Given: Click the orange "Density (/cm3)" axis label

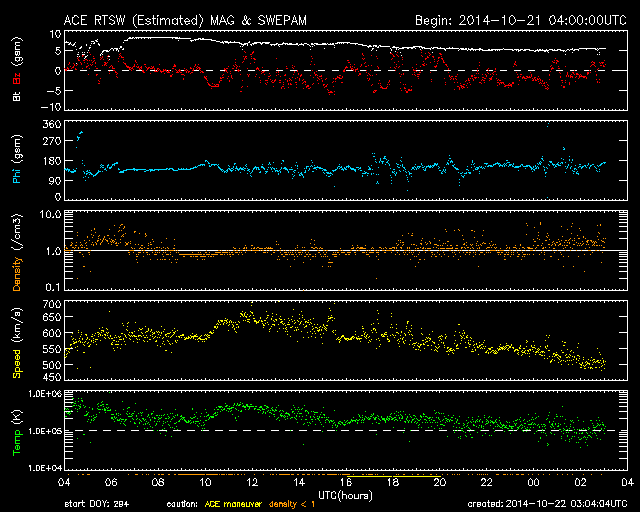Looking at the screenshot, I should [x=17, y=250].
